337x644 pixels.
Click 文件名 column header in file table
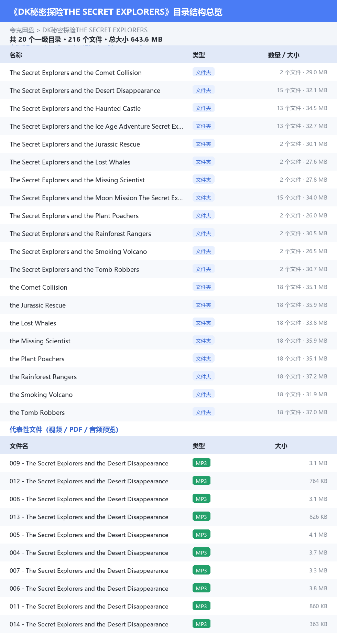point(19,446)
